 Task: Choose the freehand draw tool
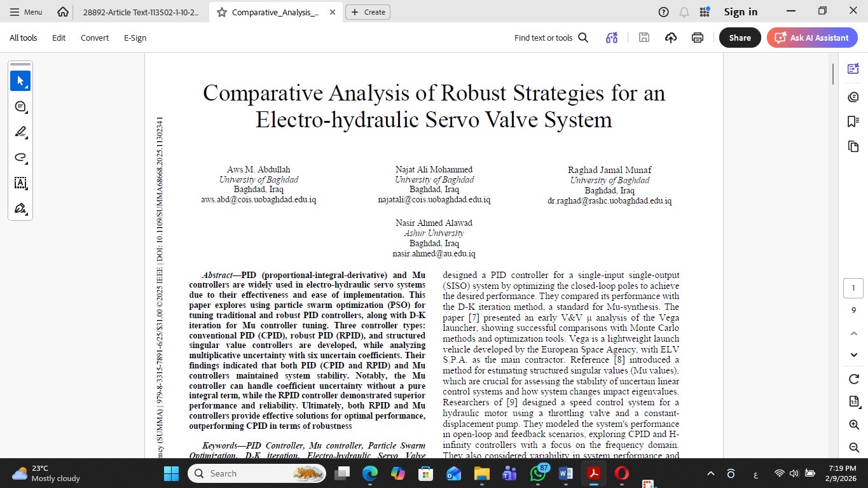(20, 158)
